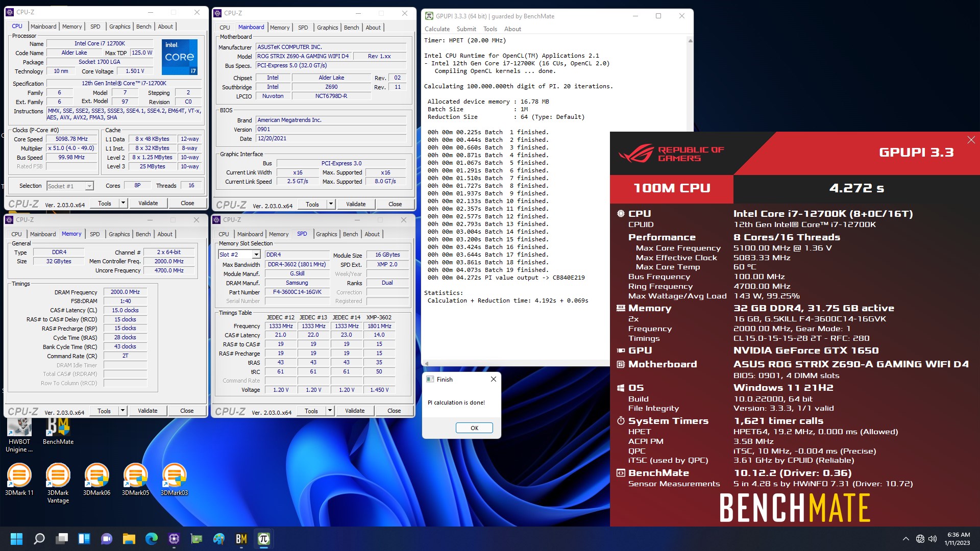Image resolution: width=980 pixels, height=551 pixels.
Task: Launch the 3DMark Vantage desktop icon
Action: click(58, 483)
